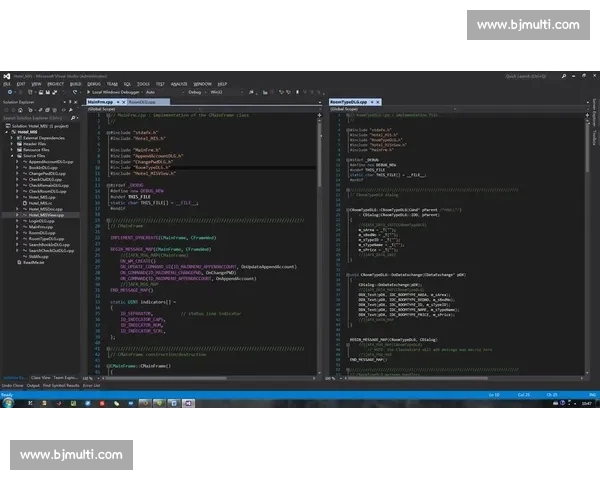The width and height of the screenshot is (600, 480).
Task: Select ReadMe.txt in Solution Explorer
Action: click(34, 263)
